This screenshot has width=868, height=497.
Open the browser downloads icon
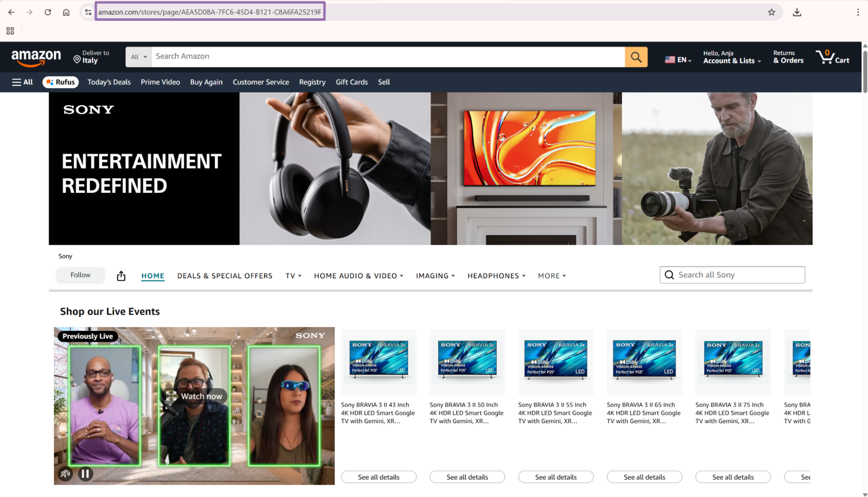click(x=797, y=12)
